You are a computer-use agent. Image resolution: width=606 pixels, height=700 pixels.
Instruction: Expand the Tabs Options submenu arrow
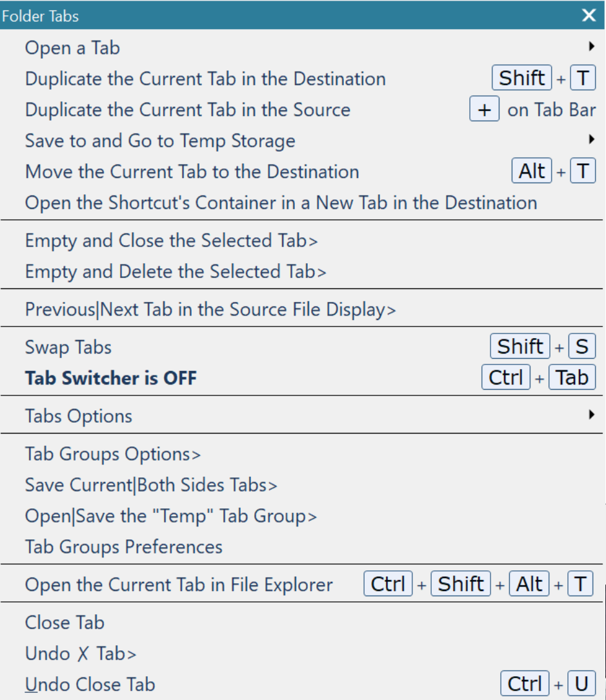[592, 415]
